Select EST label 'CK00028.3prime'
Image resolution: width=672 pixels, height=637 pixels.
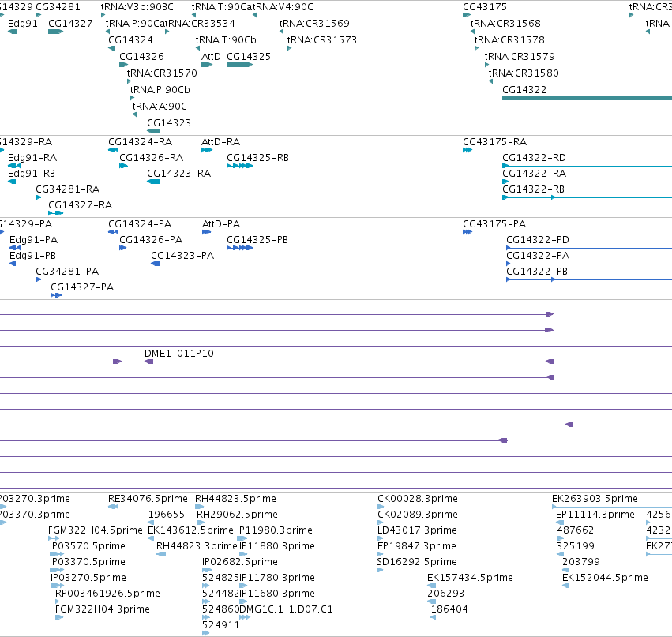point(418,499)
